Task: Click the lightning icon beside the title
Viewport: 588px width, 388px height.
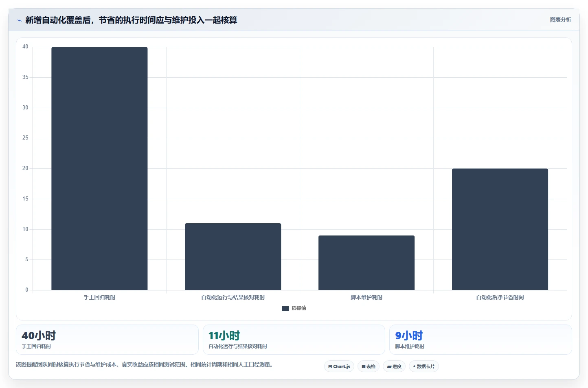Action: [19, 20]
